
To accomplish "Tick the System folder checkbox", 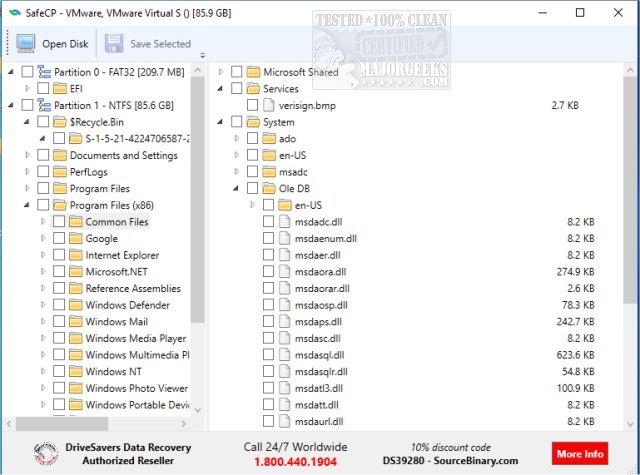I will (236, 122).
